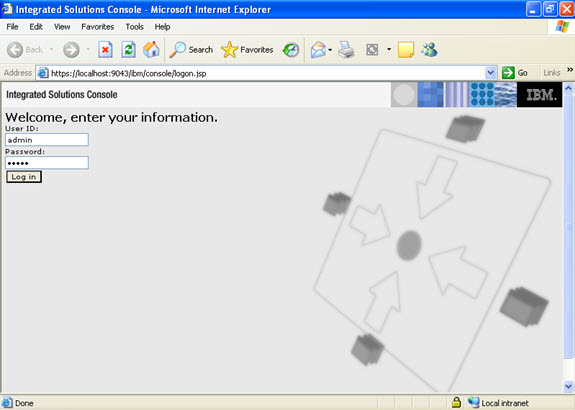Image resolution: width=575 pixels, height=410 pixels.
Task: Click the Stop loading icon
Action: pos(105,50)
